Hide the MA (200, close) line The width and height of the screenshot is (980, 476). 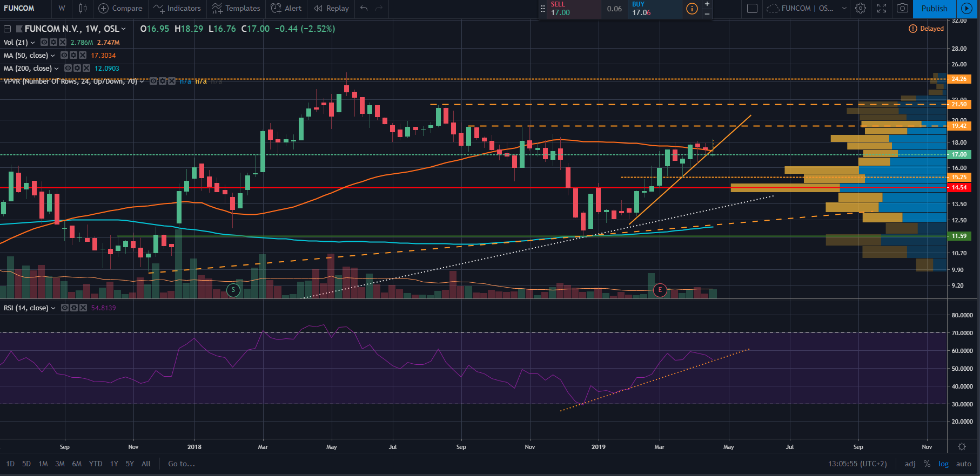68,68
